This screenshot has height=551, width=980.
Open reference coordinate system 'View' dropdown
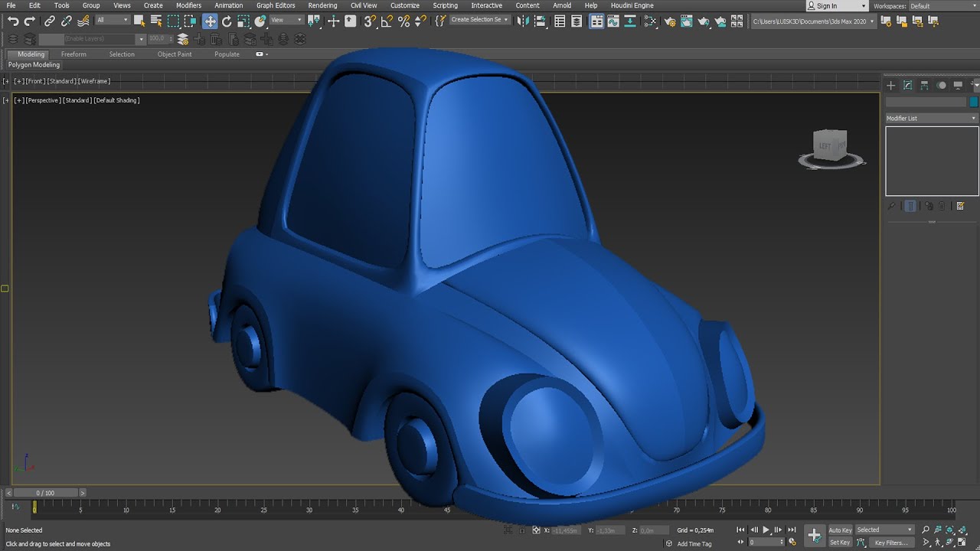coord(287,20)
